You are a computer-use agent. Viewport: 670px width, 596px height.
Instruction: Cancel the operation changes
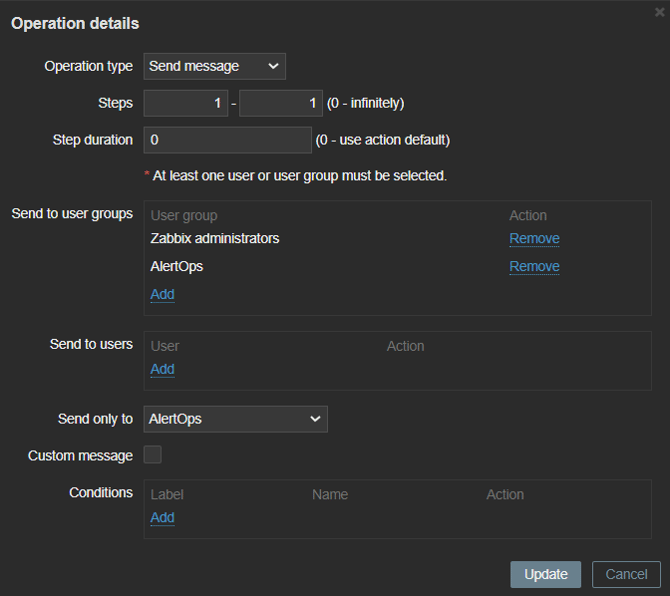click(626, 574)
